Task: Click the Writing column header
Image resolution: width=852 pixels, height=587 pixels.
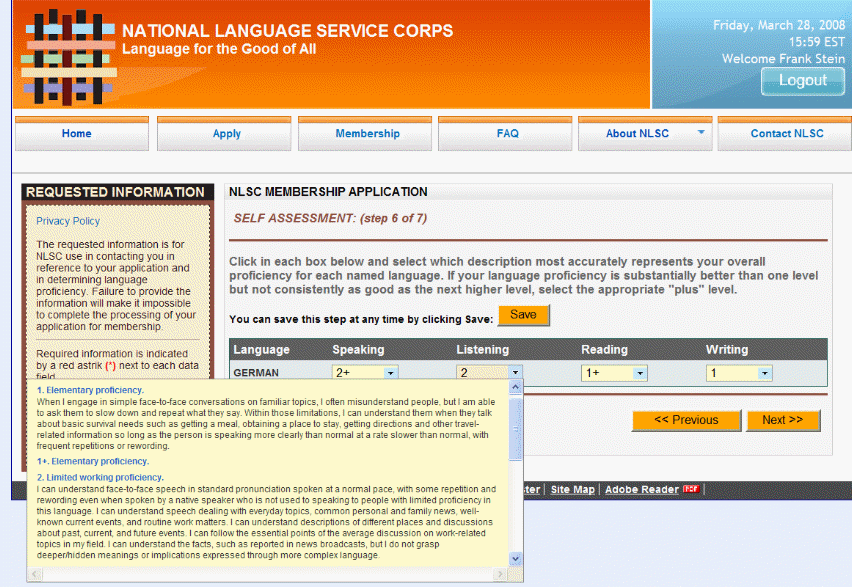Action: [727, 349]
